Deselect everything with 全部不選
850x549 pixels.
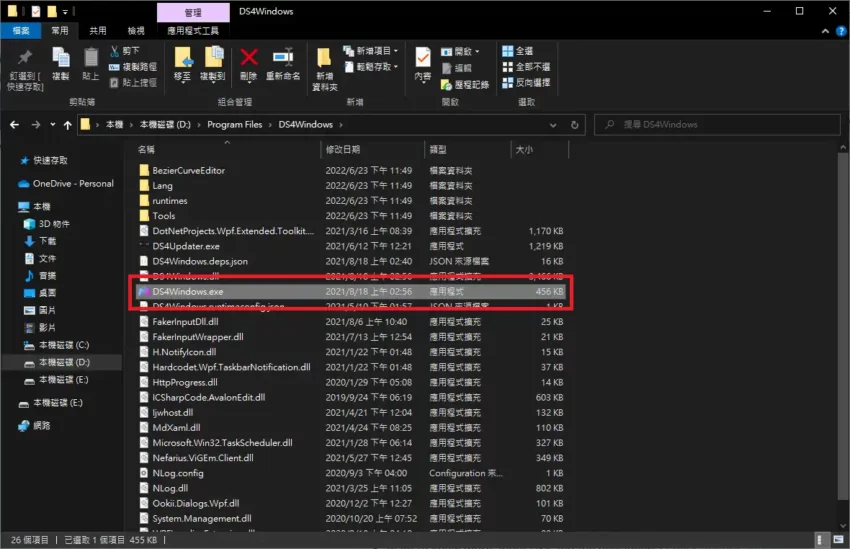526,67
